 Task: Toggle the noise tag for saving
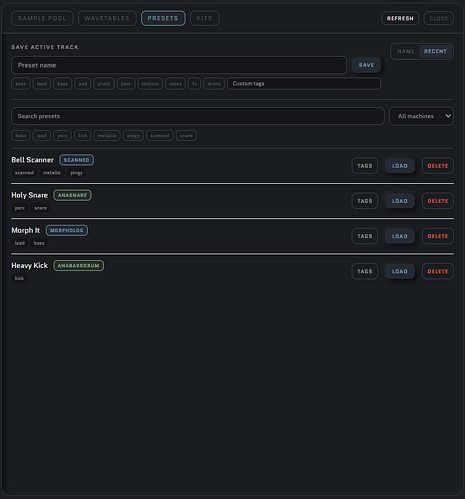pos(175,84)
